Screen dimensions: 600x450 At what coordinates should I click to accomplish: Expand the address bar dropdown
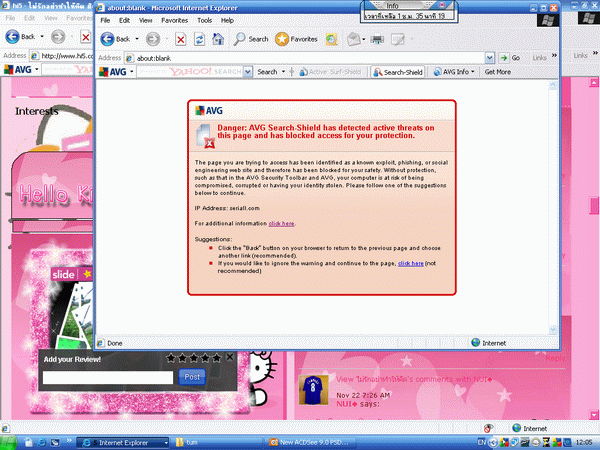click(489, 58)
